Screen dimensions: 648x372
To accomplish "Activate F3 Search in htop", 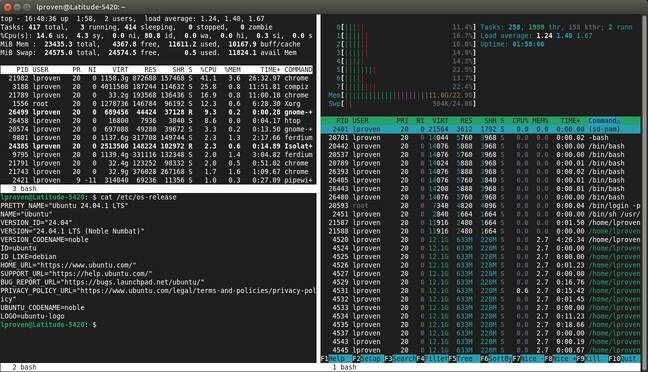I will point(400,359).
